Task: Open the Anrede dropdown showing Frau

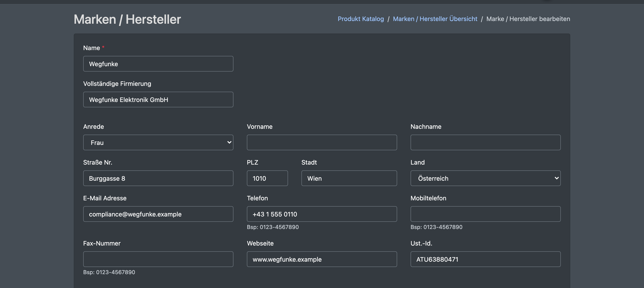Action: coord(158,142)
